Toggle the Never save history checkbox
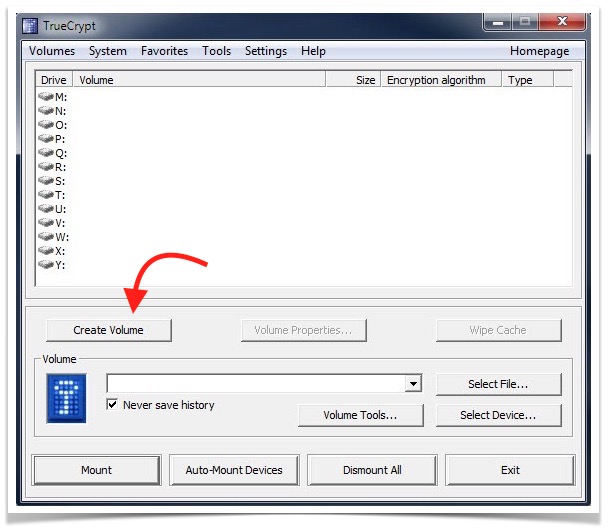This screenshot has height=529, width=609. 113,405
